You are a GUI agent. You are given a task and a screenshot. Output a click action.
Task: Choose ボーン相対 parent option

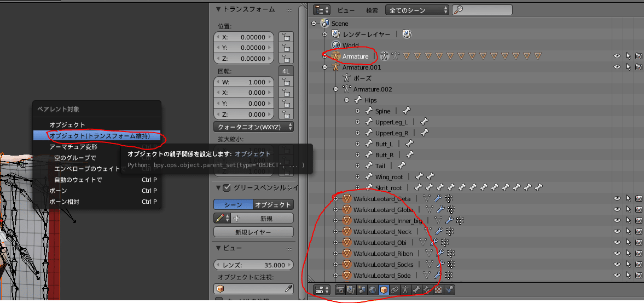tap(97, 202)
